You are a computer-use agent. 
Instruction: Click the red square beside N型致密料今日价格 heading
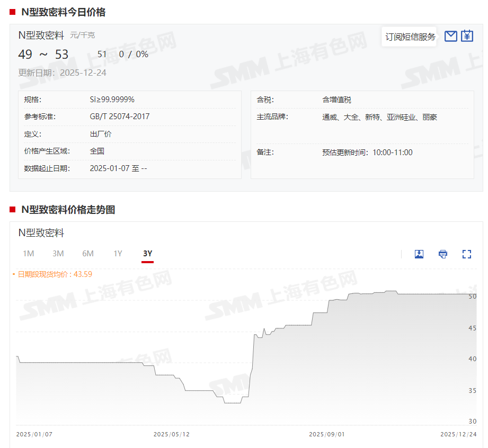click(12, 12)
